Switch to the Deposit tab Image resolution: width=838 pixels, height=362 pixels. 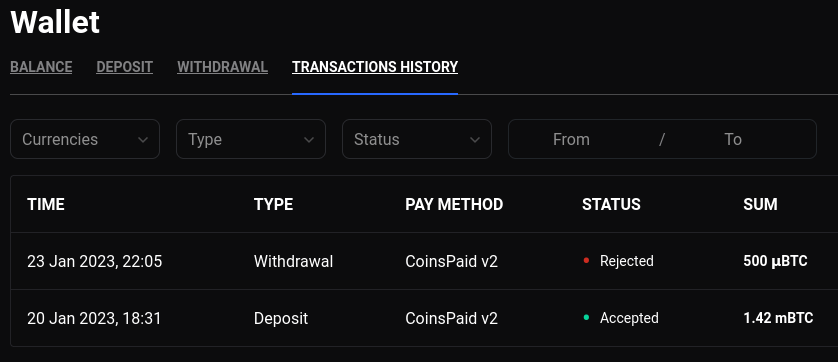click(125, 67)
